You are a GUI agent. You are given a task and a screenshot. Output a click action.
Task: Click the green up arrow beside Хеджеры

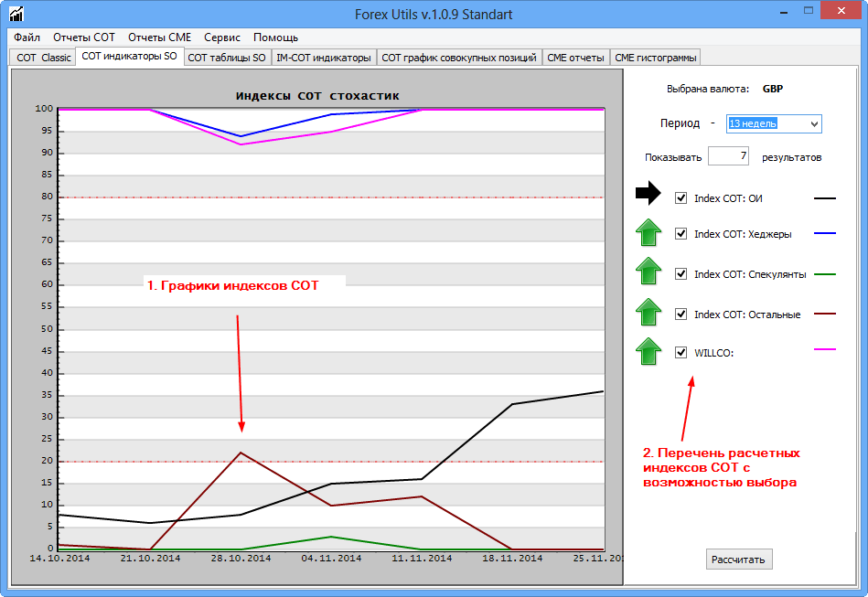[x=648, y=233]
